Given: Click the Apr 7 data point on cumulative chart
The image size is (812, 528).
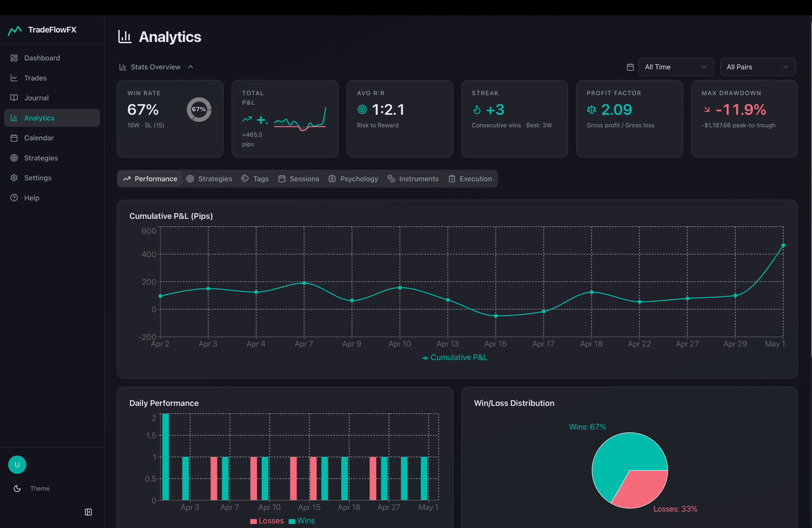Looking at the screenshot, I should click(x=304, y=283).
